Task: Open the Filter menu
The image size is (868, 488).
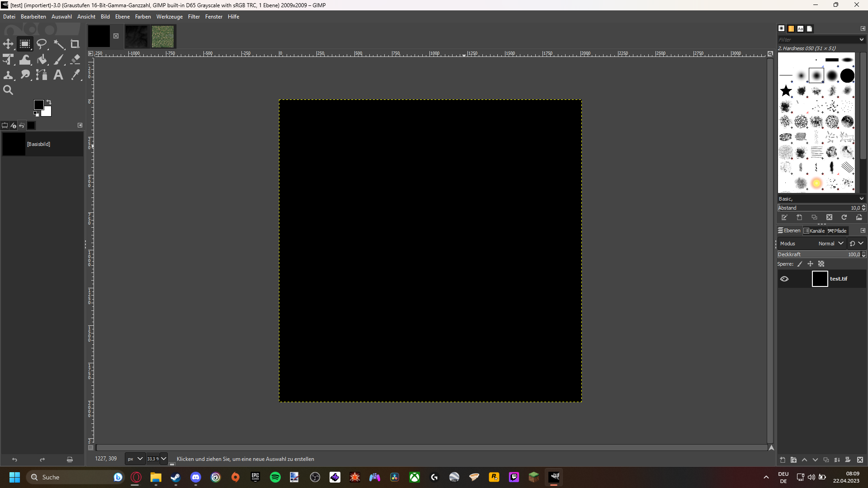Action: coord(193,17)
